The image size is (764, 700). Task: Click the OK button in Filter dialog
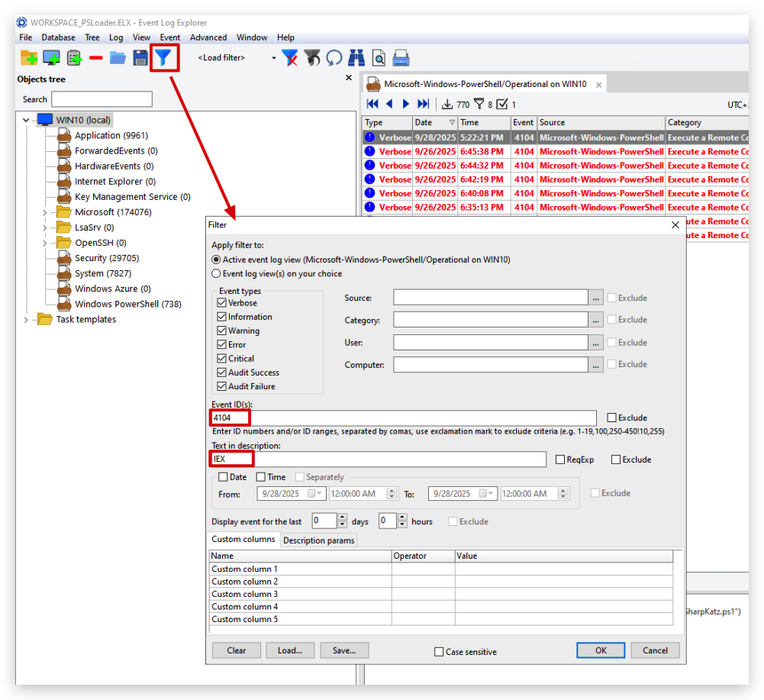[601, 650]
